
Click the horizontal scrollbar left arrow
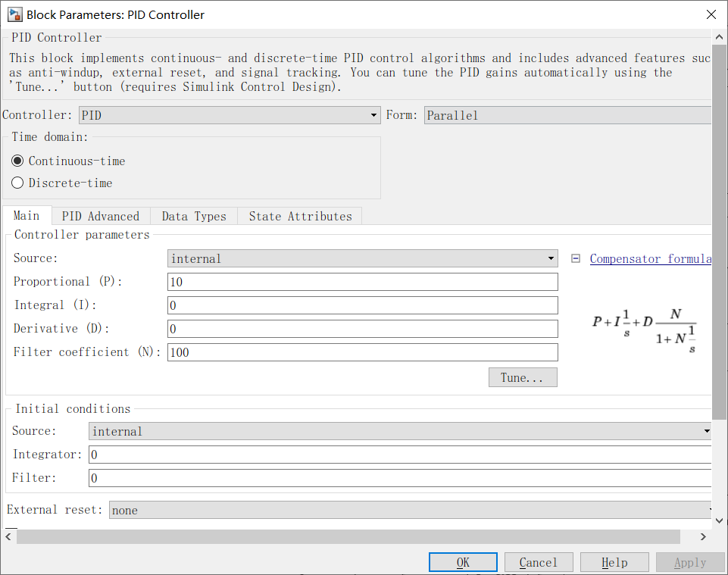tap(9, 536)
